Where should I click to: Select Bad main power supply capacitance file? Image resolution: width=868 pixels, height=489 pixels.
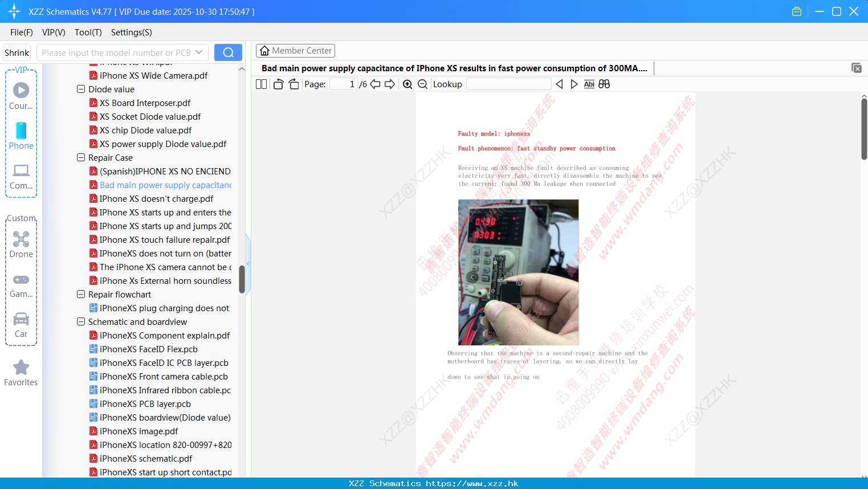161,185
